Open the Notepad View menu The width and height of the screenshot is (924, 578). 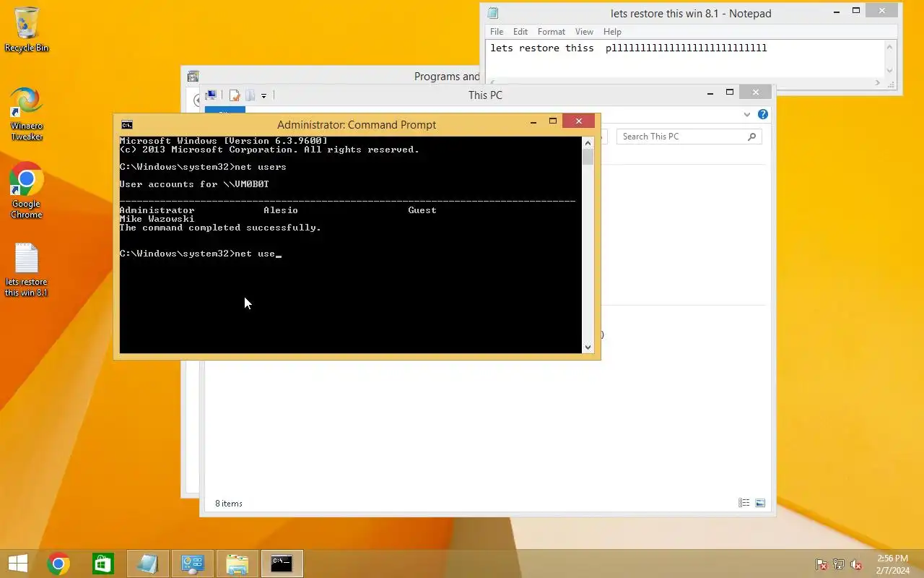point(584,32)
